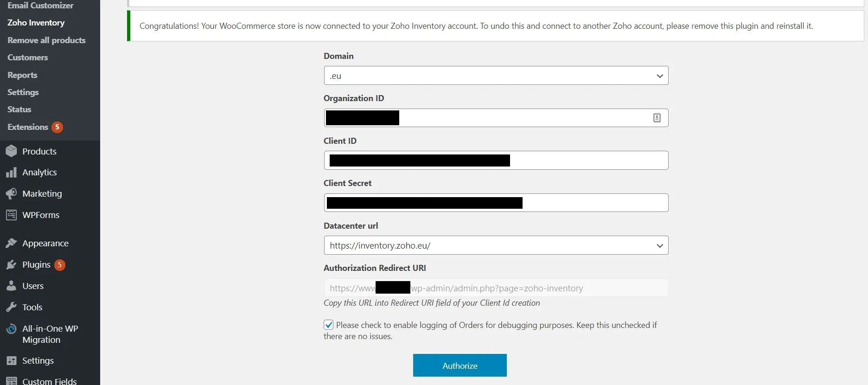
Task: Open All-in-One WP Migration from sidebar
Action: (12, 329)
